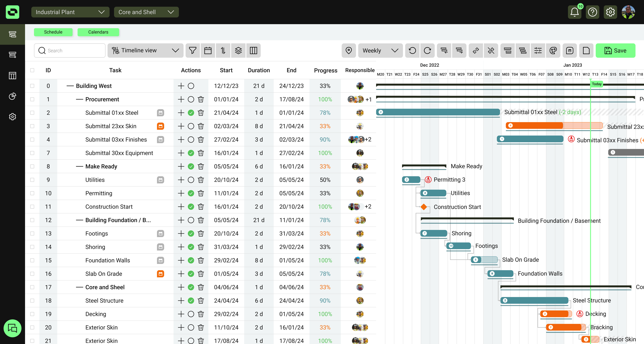Viewport: 644px width, 344px height.
Task: Click the Submittal 01xx Steel Gantt bar
Action: click(x=438, y=112)
